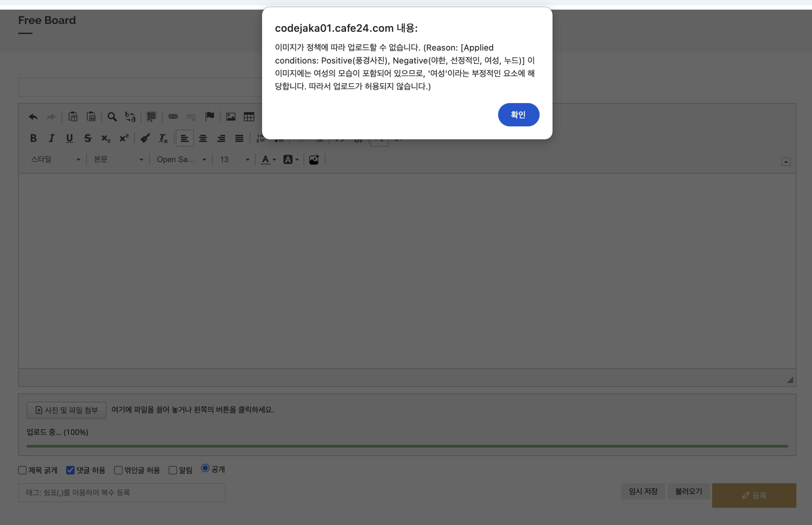Open the find magnifier tool
The width and height of the screenshot is (812, 525).
pos(112,117)
